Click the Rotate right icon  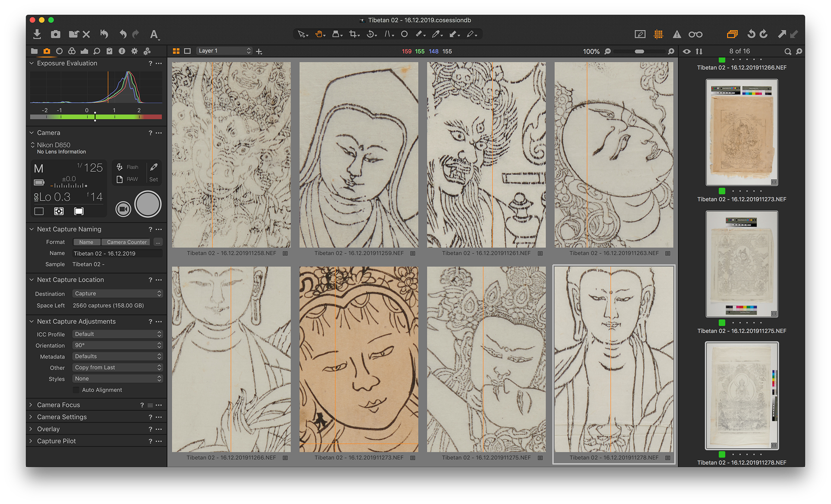[763, 34]
